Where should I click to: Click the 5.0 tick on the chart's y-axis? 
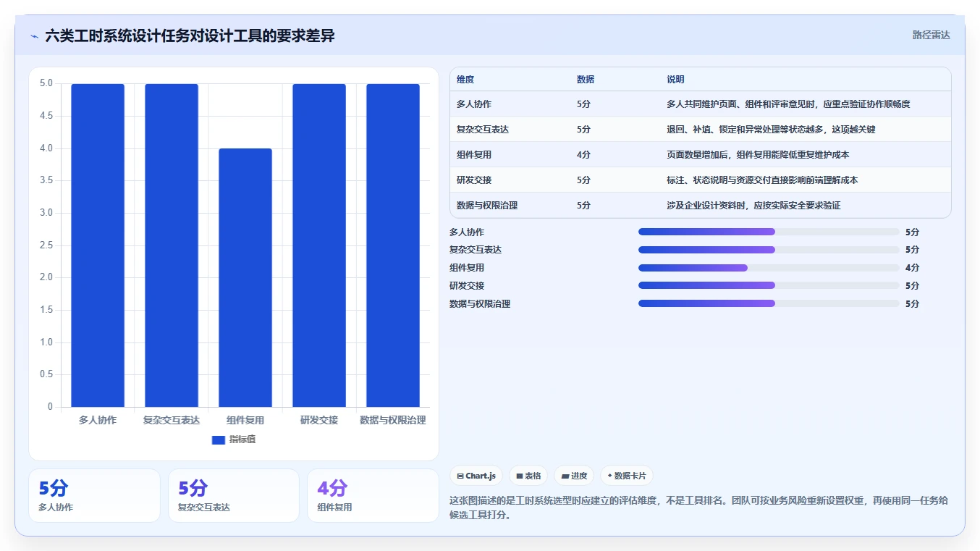tap(46, 83)
